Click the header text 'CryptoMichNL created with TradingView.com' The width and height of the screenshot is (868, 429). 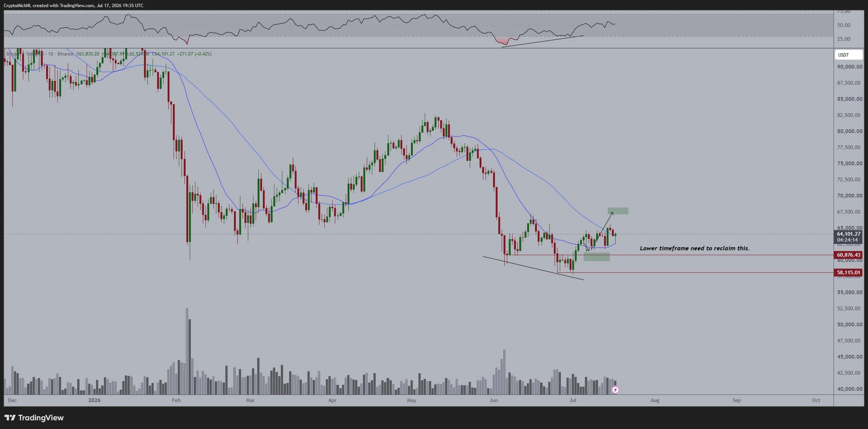click(49, 5)
